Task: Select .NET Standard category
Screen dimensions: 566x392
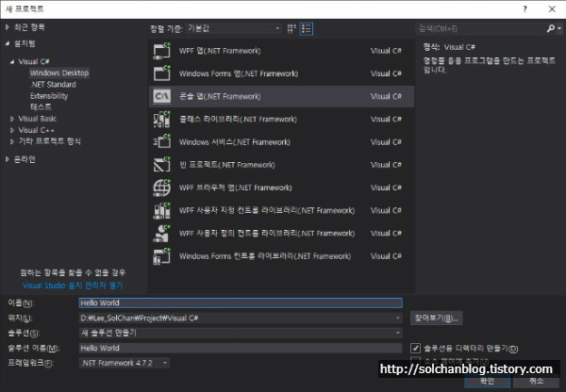Action: tap(53, 85)
